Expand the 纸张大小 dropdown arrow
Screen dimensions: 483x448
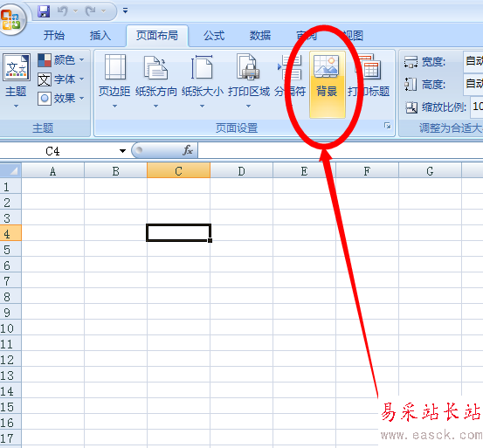pyautogui.click(x=202, y=107)
